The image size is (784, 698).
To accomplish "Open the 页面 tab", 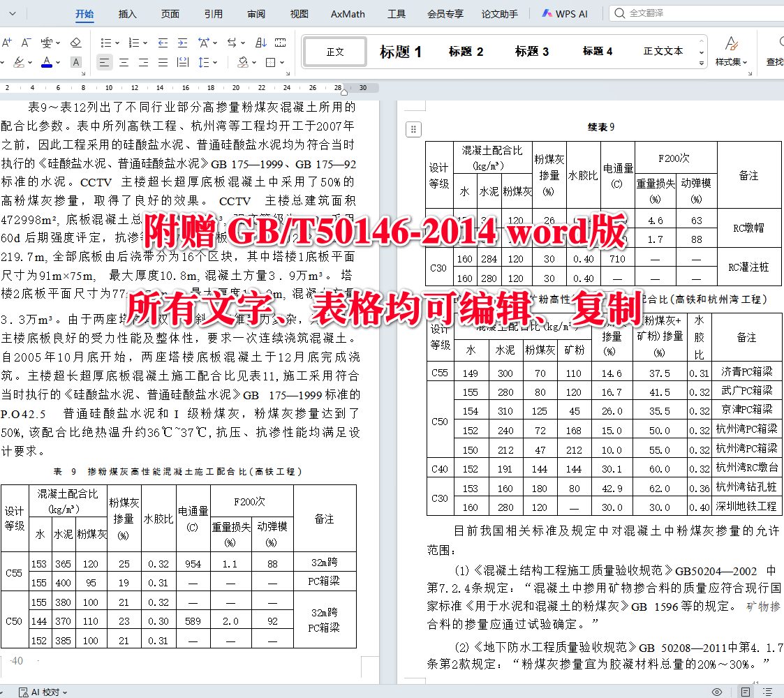I will (x=170, y=14).
